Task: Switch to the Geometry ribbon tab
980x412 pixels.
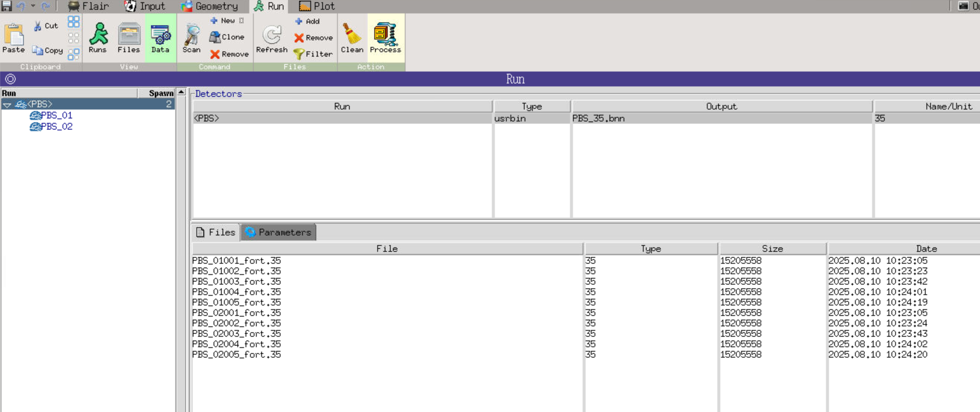Action: coord(209,6)
